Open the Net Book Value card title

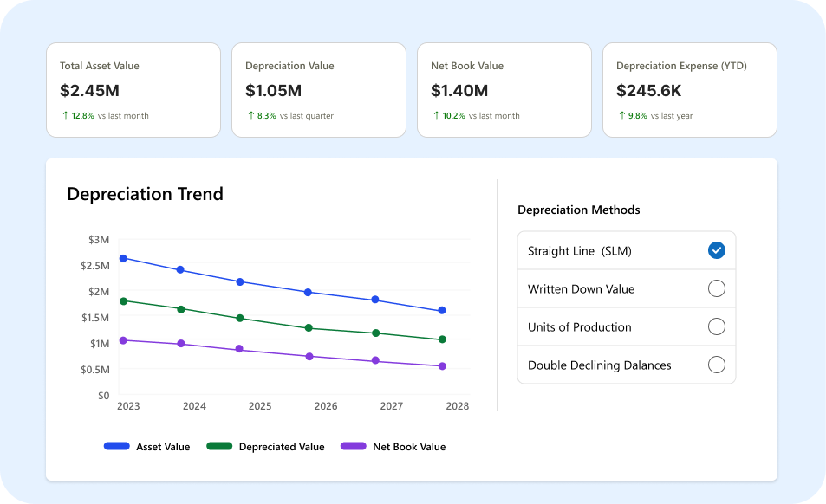coord(467,66)
